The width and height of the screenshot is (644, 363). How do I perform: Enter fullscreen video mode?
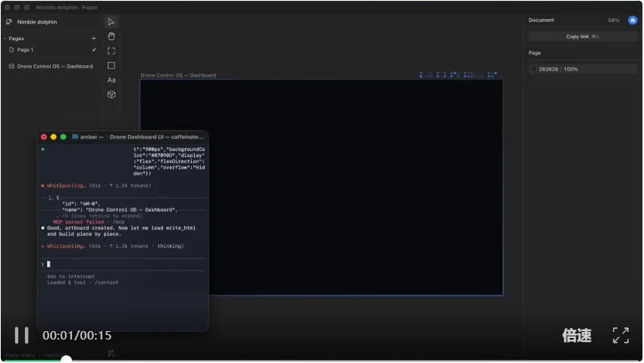(620, 336)
